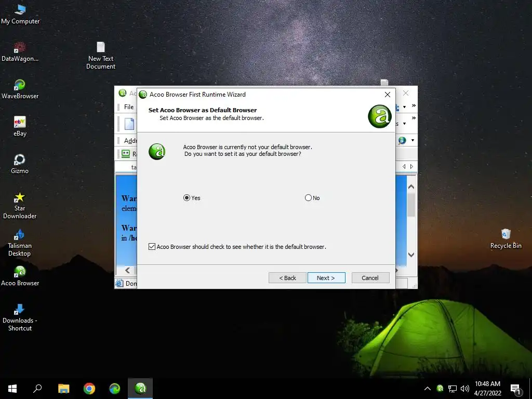Expand the dropdown next to globe icon
Viewport: 532px width, 399px height.
[x=413, y=140]
